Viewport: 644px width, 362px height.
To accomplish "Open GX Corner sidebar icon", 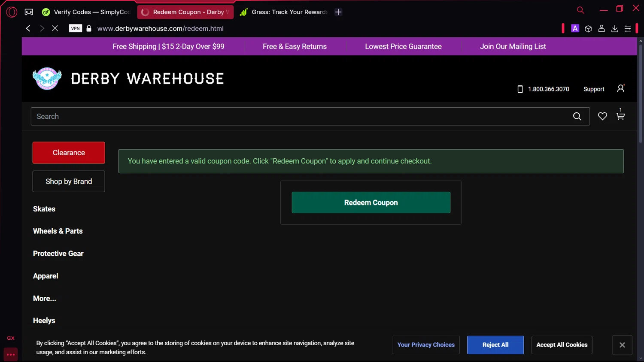I will [11, 338].
